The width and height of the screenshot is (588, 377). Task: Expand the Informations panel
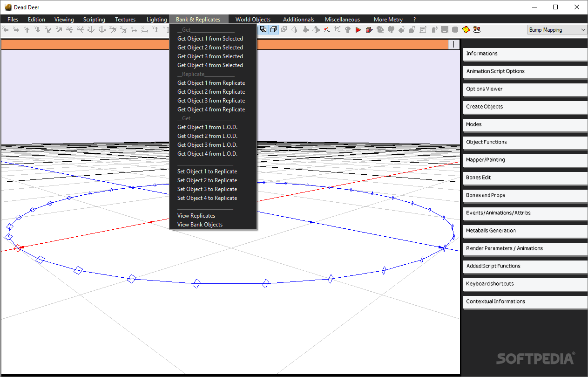[x=525, y=54]
